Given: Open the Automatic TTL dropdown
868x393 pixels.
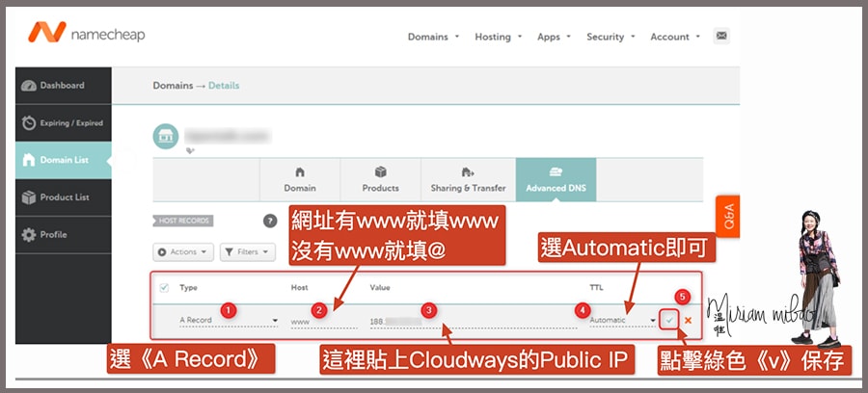Looking at the screenshot, I should point(623,320).
